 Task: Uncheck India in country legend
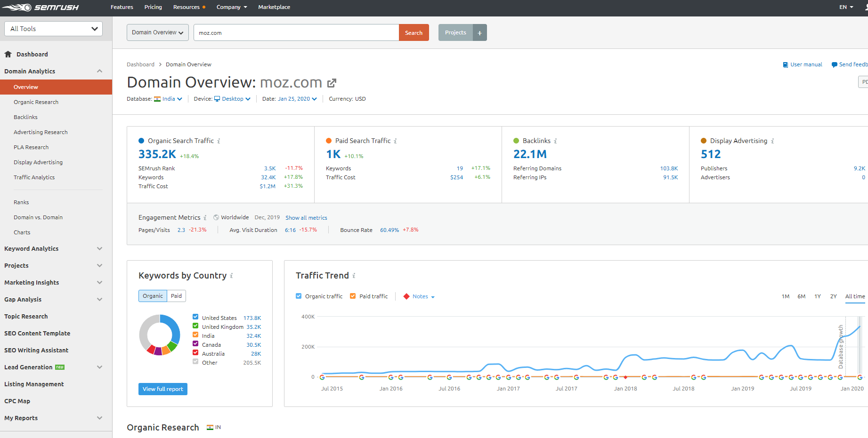pyautogui.click(x=195, y=334)
